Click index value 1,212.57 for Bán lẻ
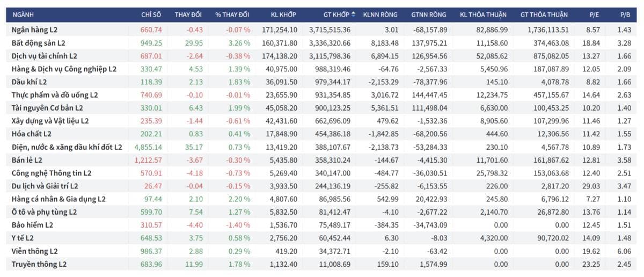This screenshot has width=644, height=277. click(x=148, y=160)
